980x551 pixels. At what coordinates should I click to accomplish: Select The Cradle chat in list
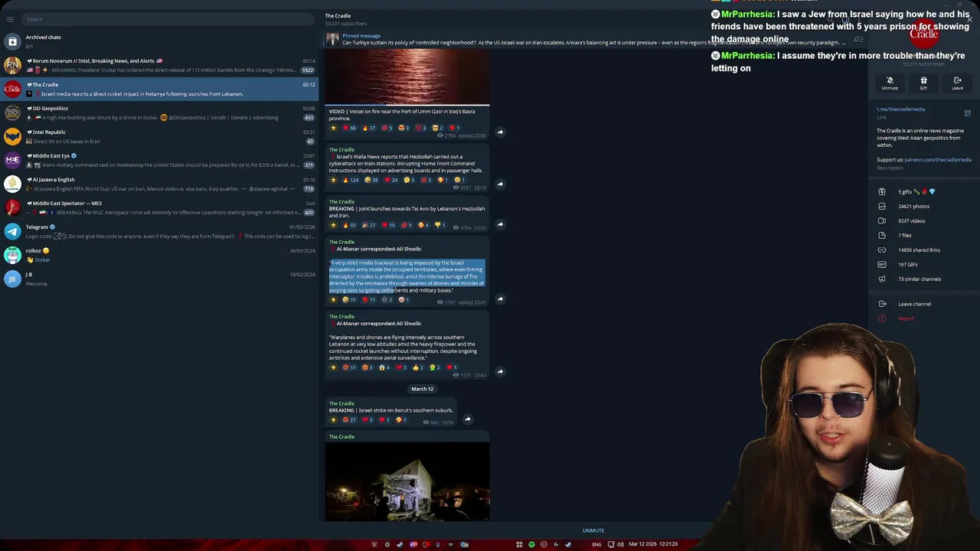[x=159, y=89]
